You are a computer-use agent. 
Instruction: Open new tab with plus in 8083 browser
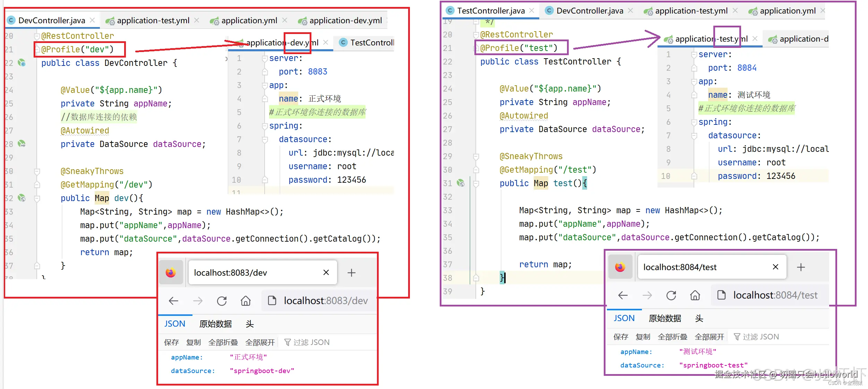click(x=351, y=273)
